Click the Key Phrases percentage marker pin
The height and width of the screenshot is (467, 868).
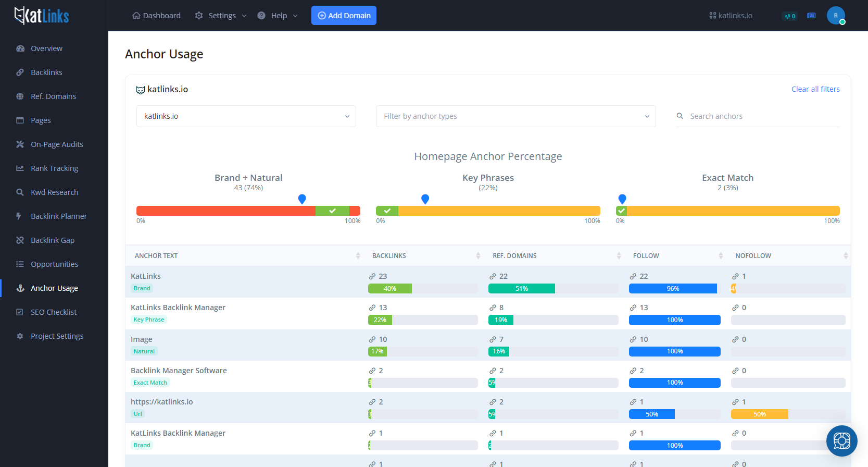[x=425, y=199]
